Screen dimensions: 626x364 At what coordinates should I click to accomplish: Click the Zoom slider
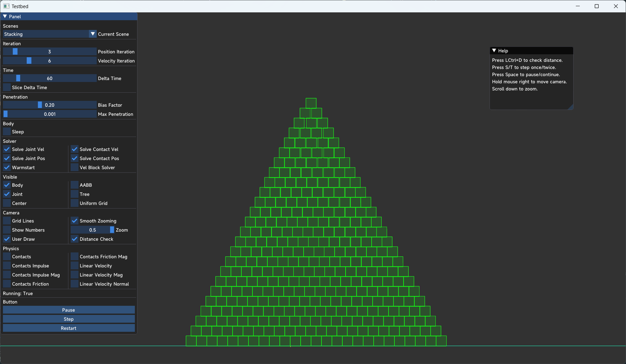click(92, 230)
